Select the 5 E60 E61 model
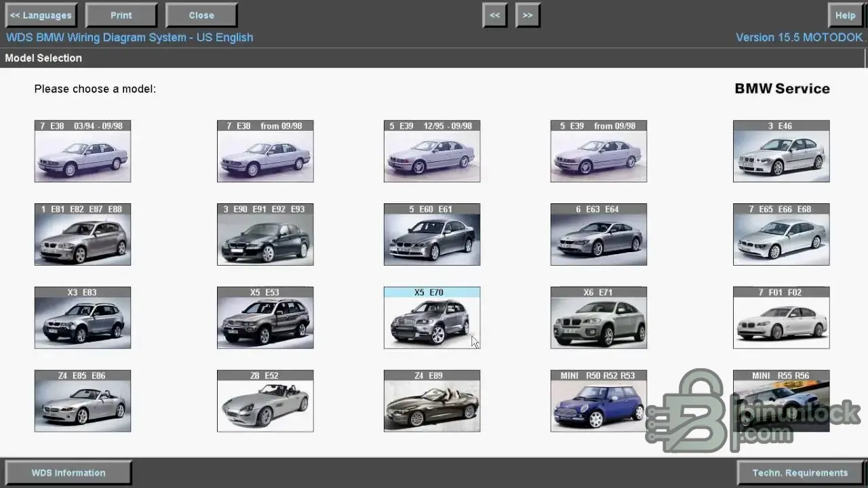The image size is (868, 488). coord(432,235)
